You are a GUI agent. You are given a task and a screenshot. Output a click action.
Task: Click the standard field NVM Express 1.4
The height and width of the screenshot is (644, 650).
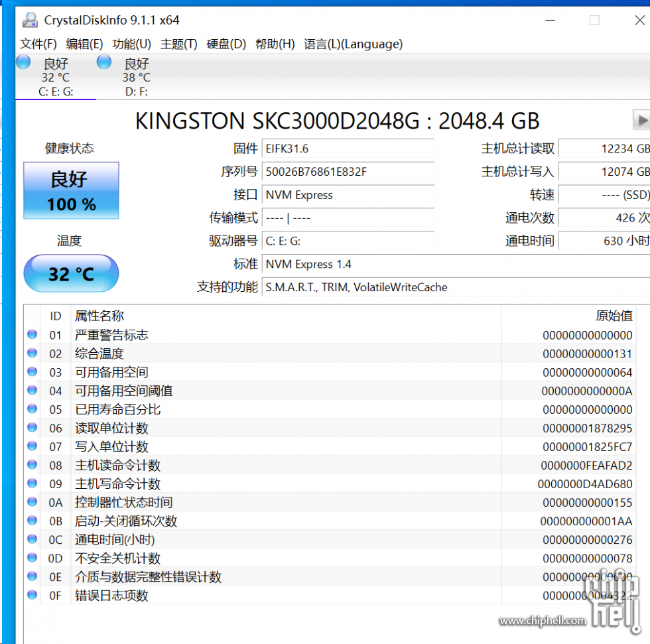[x=456, y=264]
